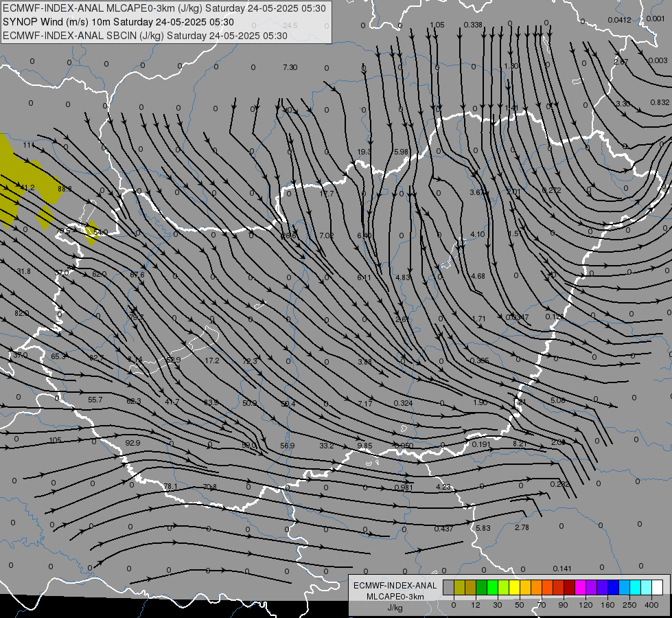The image size is (672, 618).
Task: Click the dark red legend swatch
Action: click(570, 588)
